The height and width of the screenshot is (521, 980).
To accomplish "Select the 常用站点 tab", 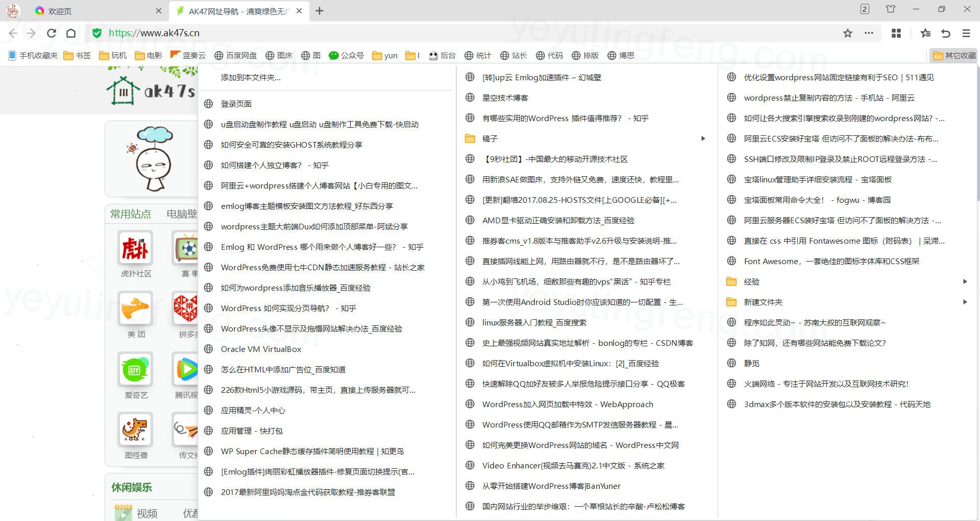I will (x=131, y=214).
